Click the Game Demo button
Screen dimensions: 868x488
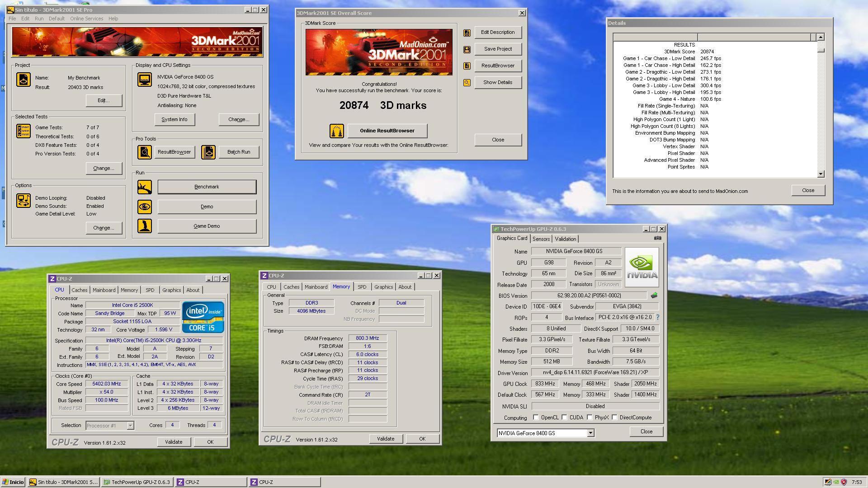tap(207, 226)
